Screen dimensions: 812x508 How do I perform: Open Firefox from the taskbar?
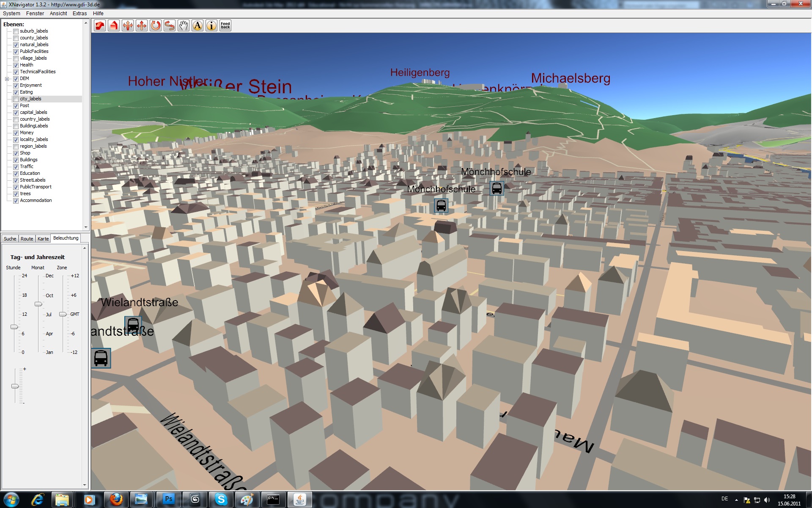(x=116, y=500)
